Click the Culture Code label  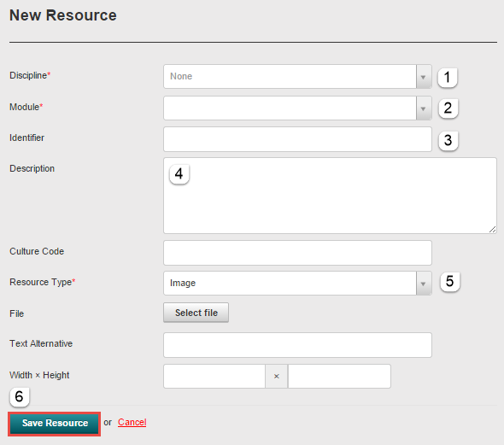pyautogui.click(x=37, y=251)
